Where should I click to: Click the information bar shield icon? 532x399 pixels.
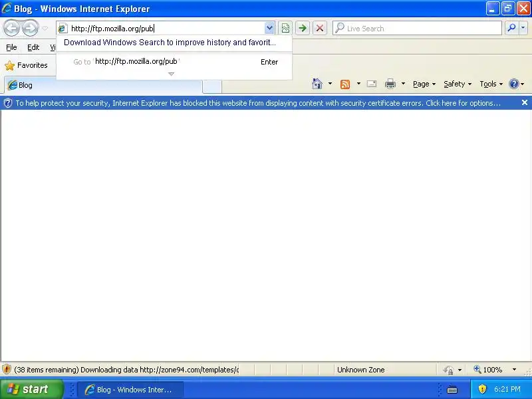[7, 103]
